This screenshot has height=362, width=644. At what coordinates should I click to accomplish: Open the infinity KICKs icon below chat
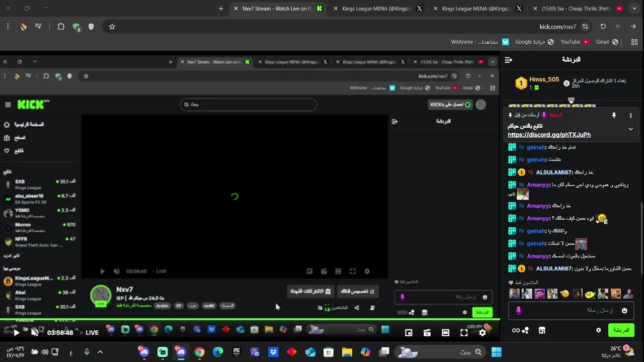tap(516, 330)
